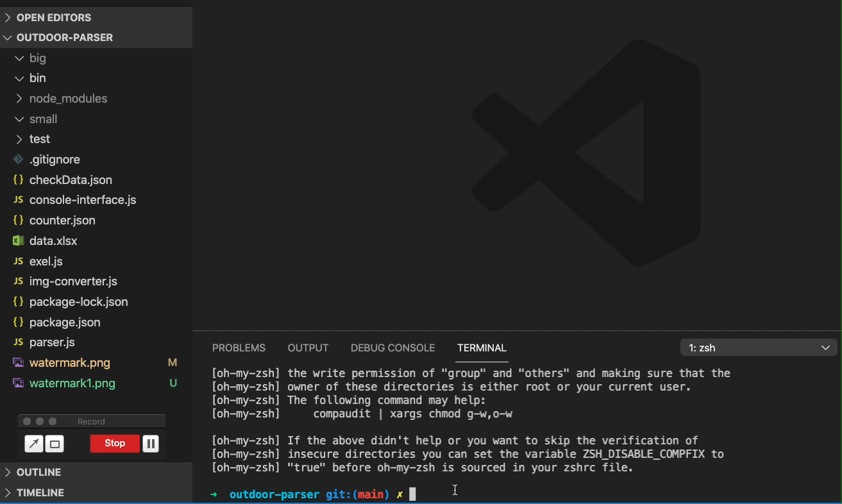Click the Excel icon of data.xlsx
Image resolution: width=842 pixels, height=504 pixels.
pyautogui.click(x=19, y=240)
